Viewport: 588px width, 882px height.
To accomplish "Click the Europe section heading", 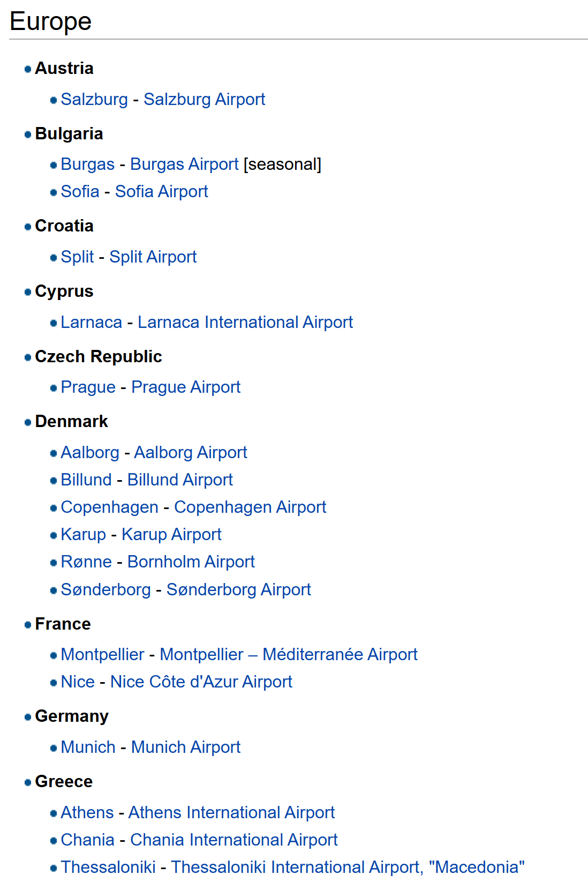I will 50,21.
